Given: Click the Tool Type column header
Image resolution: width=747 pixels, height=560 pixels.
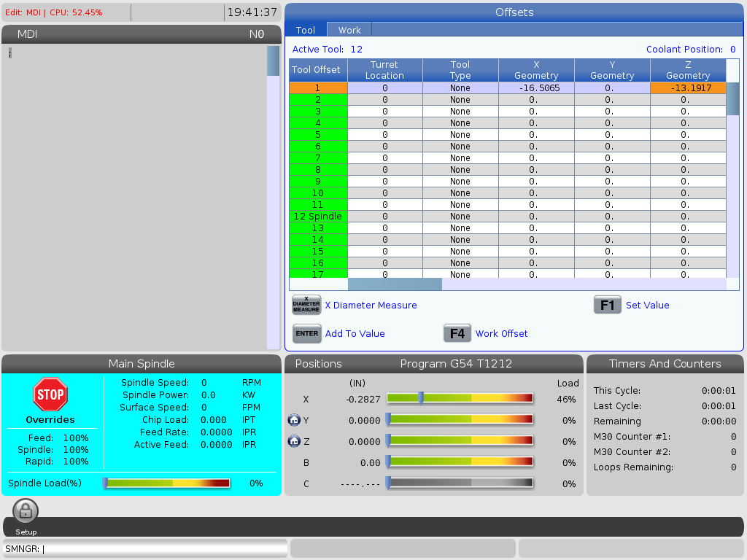Looking at the screenshot, I should 460,70.
